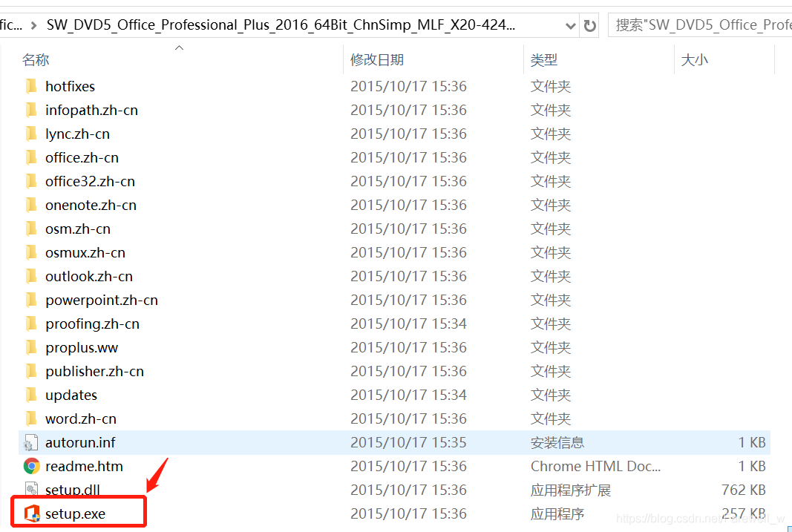Click the osmux.zh-cn folder name
Viewport: 792px width, 532px height.
pyautogui.click(x=85, y=252)
